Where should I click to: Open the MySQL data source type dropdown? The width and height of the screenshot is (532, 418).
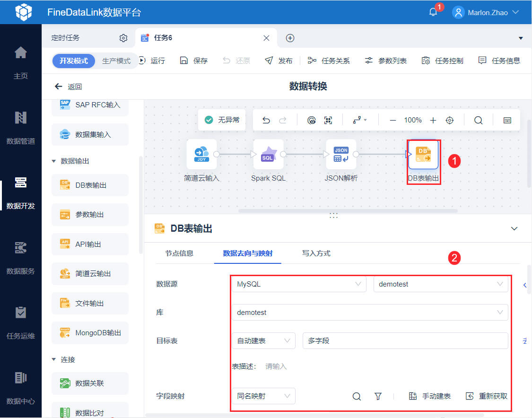click(x=299, y=284)
